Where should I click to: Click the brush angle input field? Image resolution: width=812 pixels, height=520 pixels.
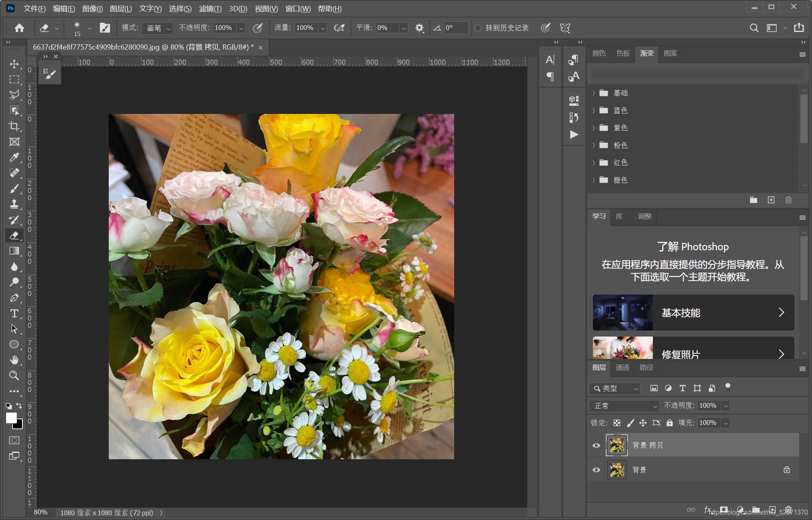coord(456,28)
